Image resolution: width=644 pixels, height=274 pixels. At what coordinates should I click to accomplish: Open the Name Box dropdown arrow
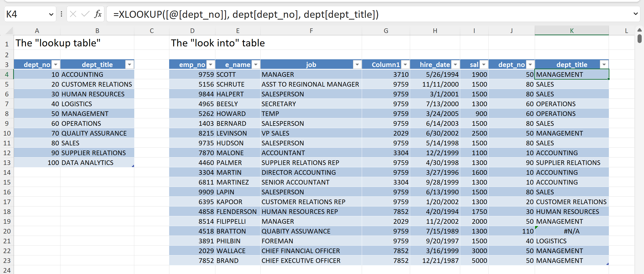pyautogui.click(x=51, y=14)
